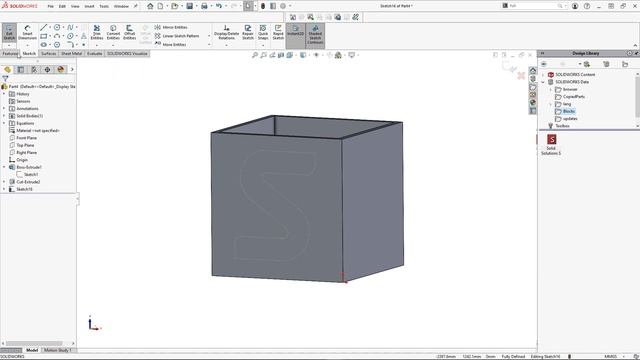The height and width of the screenshot is (360, 640).
Task: Select the Spline sketch tool
Action: pos(70,27)
